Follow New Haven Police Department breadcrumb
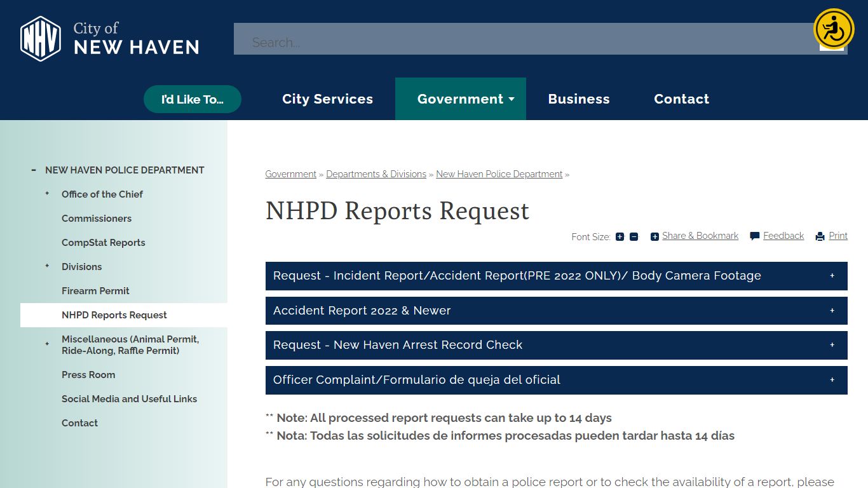The image size is (868, 488). [499, 174]
